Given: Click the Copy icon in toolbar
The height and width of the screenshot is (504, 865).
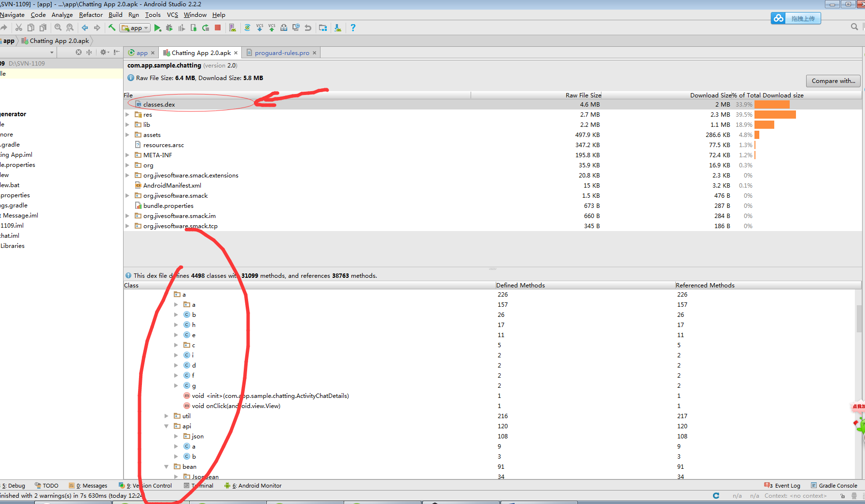Looking at the screenshot, I should (31, 27).
